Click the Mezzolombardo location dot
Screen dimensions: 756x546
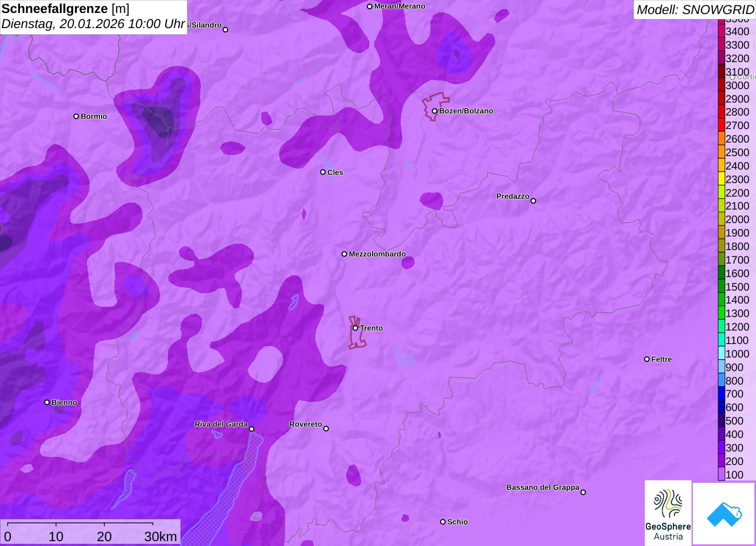pyautogui.click(x=344, y=254)
